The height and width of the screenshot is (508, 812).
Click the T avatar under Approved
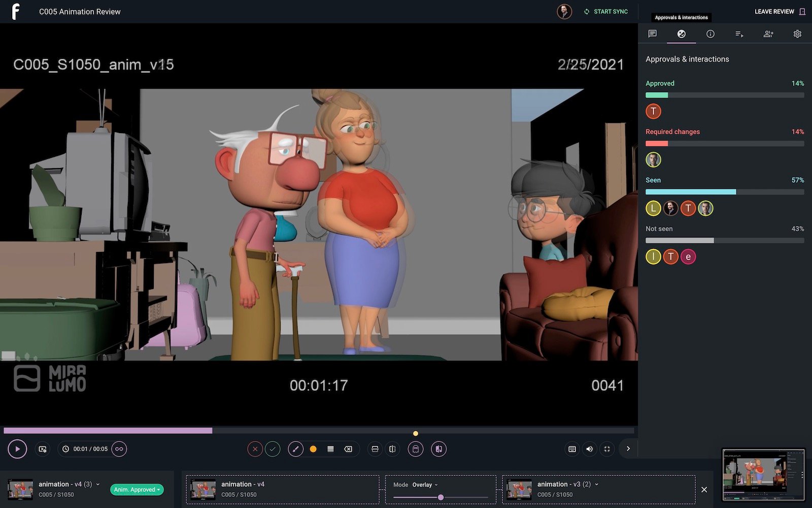(653, 111)
